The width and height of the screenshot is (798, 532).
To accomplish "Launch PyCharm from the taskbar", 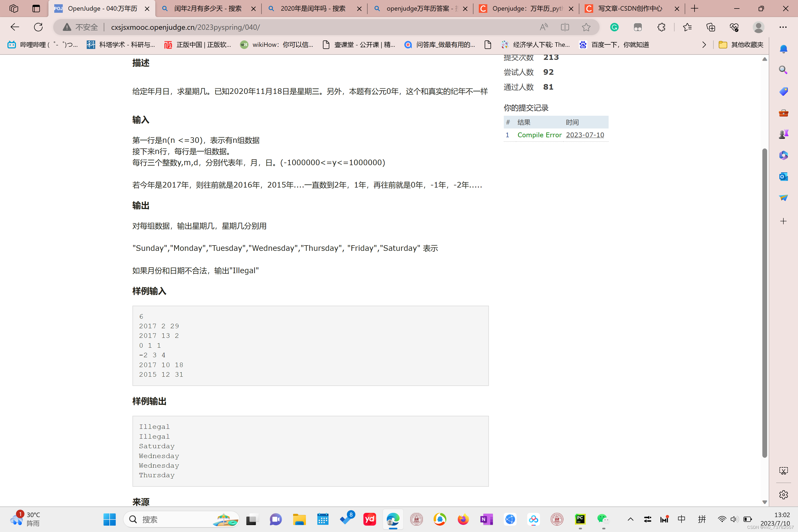I will pyautogui.click(x=580, y=519).
